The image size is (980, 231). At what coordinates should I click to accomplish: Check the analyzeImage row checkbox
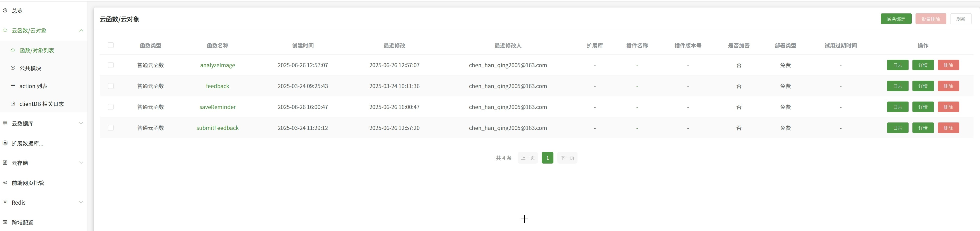click(111, 65)
